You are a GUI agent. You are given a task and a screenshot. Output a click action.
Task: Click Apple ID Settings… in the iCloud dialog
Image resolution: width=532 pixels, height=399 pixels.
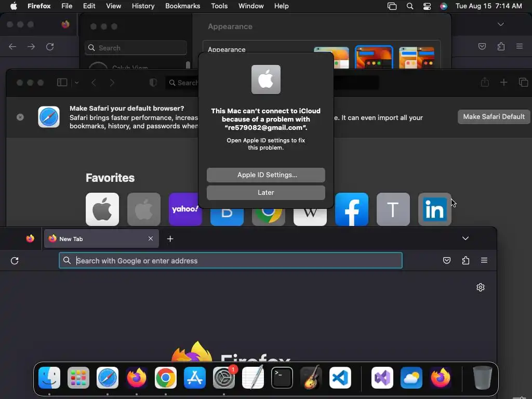[265, 175]
